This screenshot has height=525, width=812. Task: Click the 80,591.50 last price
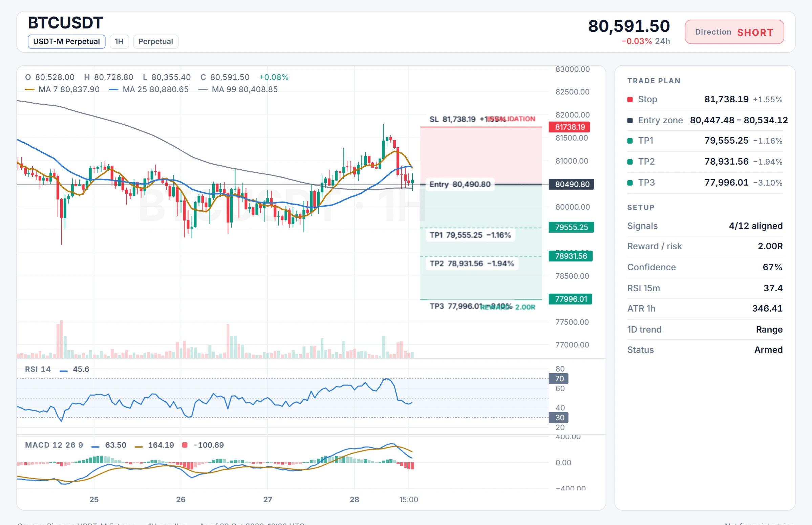629,26
